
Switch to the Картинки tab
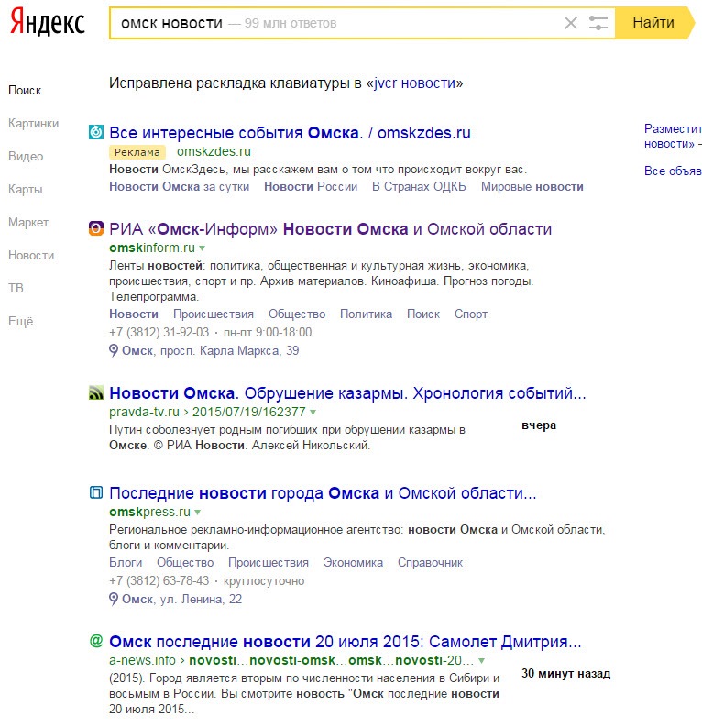(x=33, y=123)
